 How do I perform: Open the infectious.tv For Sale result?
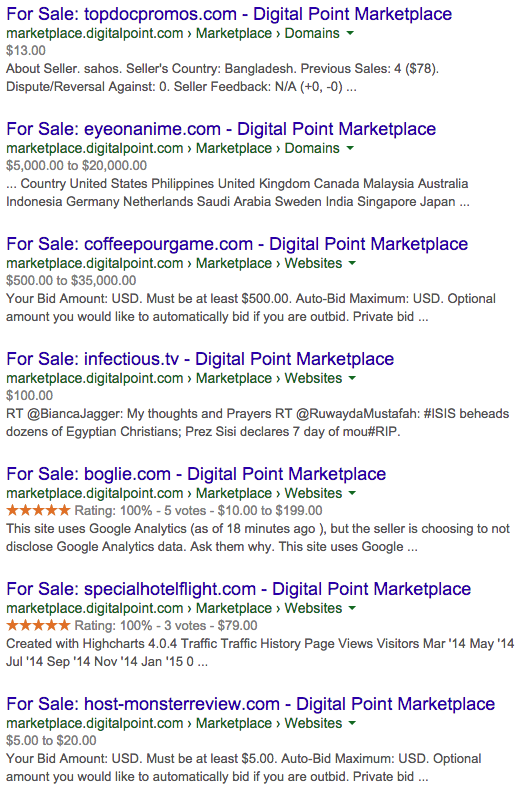click(200, 359)
